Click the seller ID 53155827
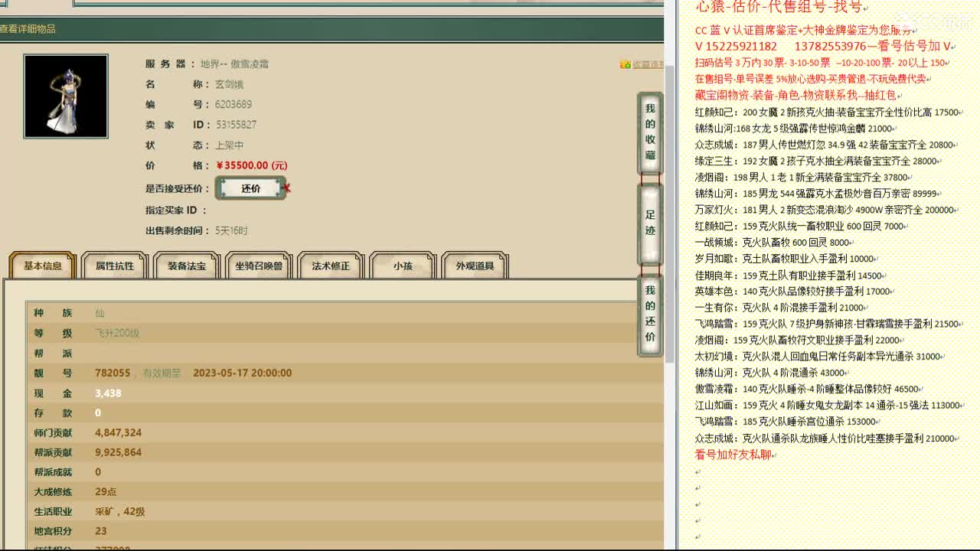 tap(236, 125)
